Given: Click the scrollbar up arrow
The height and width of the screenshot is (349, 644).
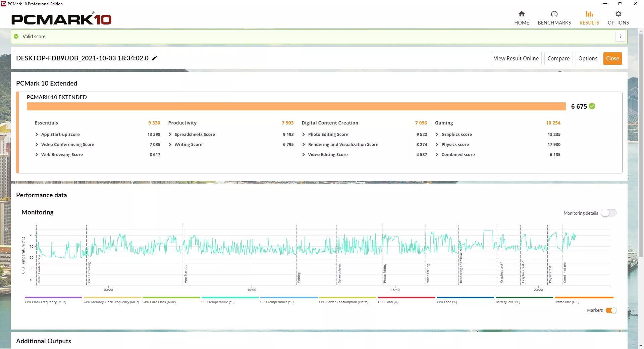Looking at the screenshot, I should (x=641, y=31).
